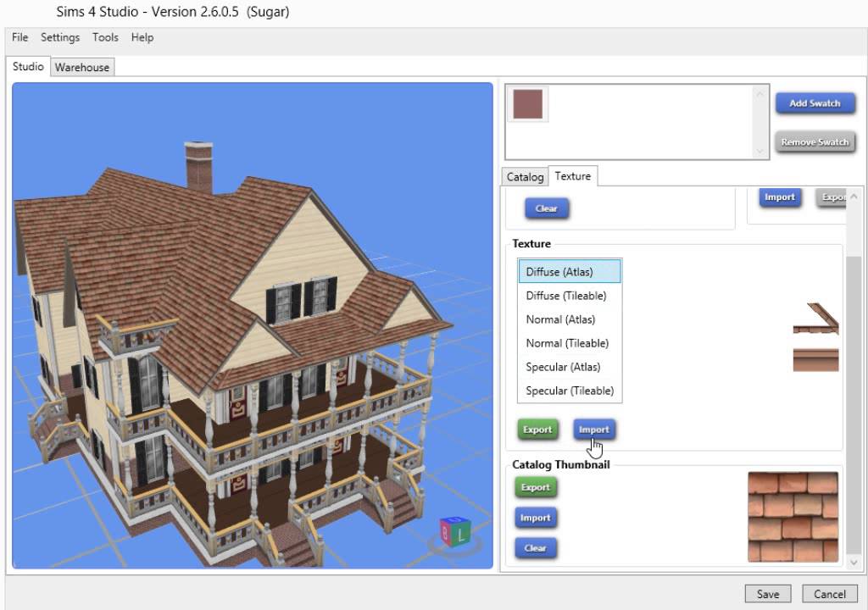Image resolution: width=868 pixels, height=610 pixels.
Task: Select Normal (Tileable) in texture list
Action: tap(570, 343)
